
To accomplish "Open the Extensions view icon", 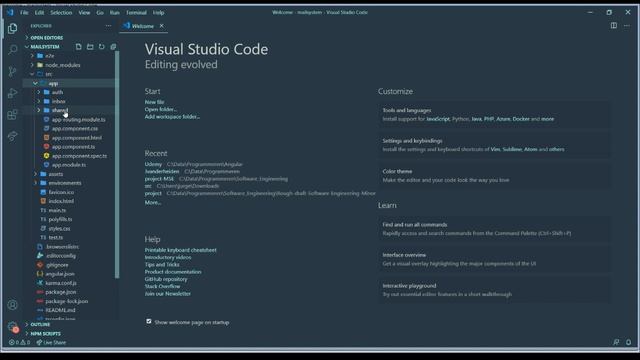I will pyautogui.click(x=12, y=115).
